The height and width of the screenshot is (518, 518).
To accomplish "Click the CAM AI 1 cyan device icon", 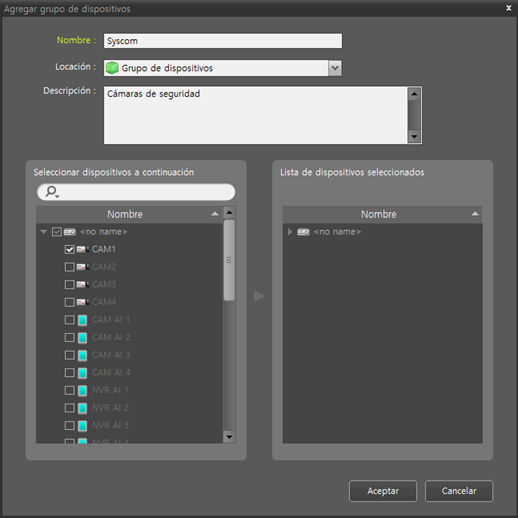I will [x=82, y=320].
